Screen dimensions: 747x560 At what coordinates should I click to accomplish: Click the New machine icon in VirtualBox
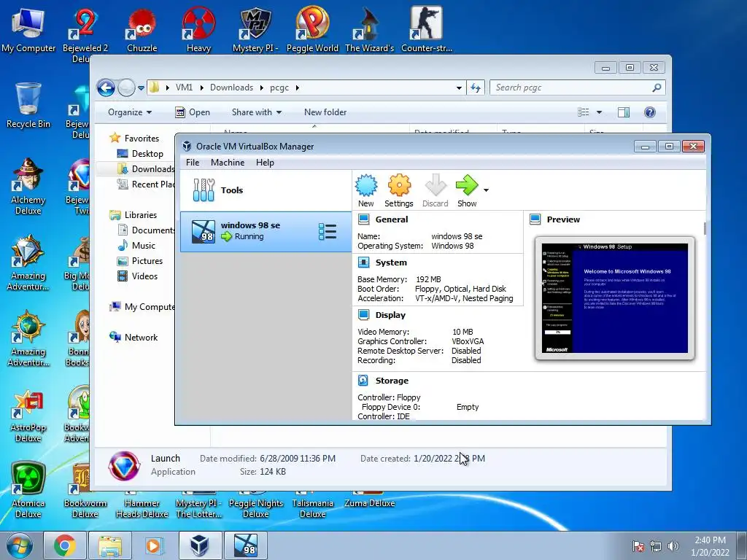366,190
